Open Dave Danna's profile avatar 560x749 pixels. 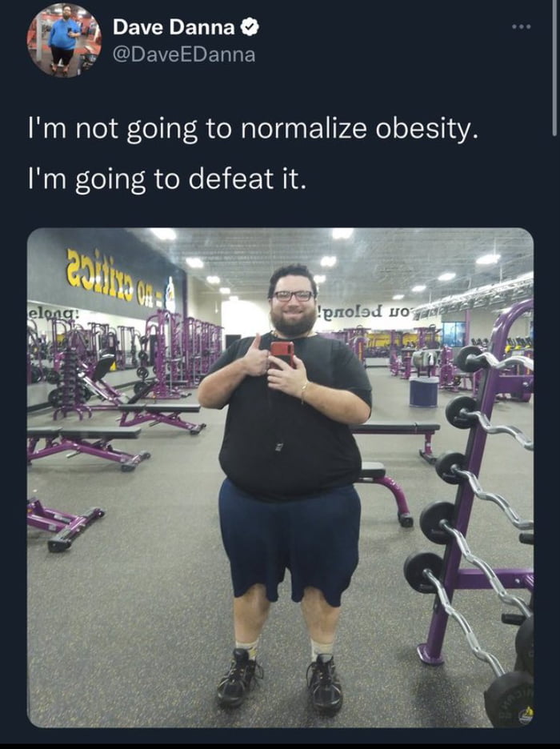point(64,40)
